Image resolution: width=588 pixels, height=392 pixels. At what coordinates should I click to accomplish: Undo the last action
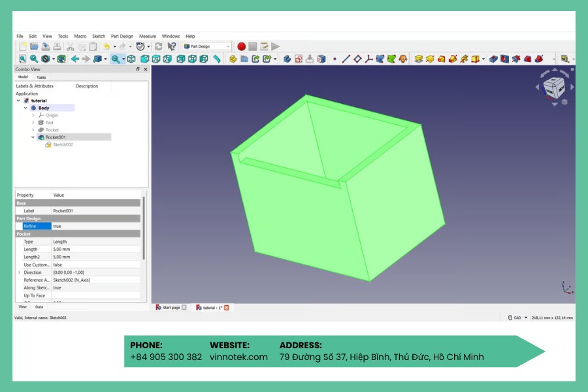pos(107,46)
